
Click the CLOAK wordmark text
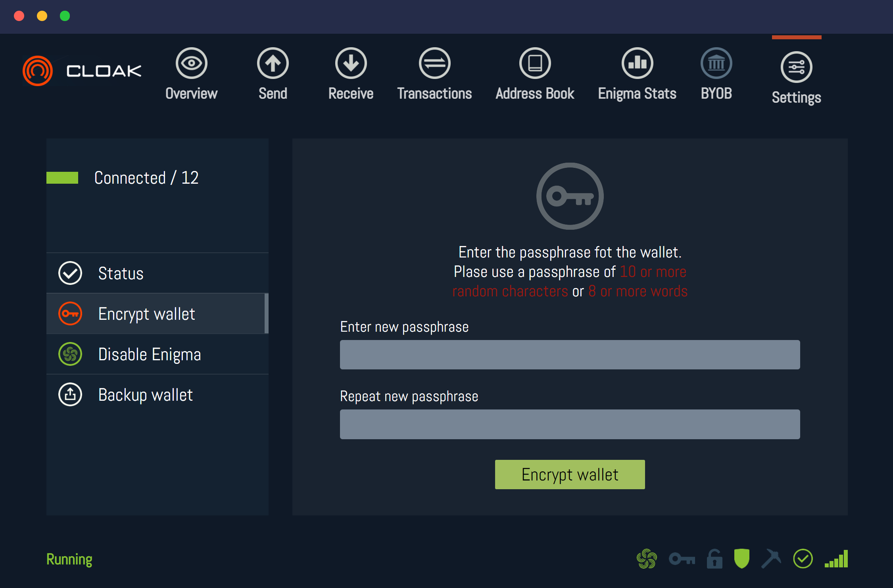[104, 71]
